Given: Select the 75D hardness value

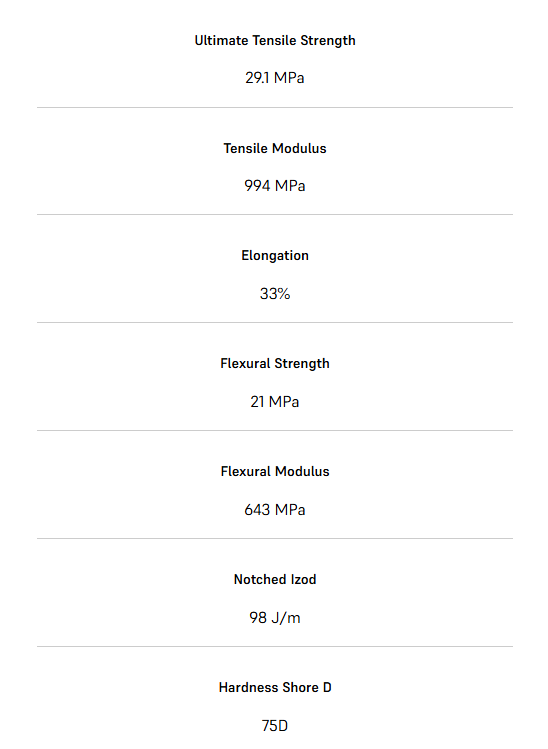Looking at the screenshot, I should (275, 726).
